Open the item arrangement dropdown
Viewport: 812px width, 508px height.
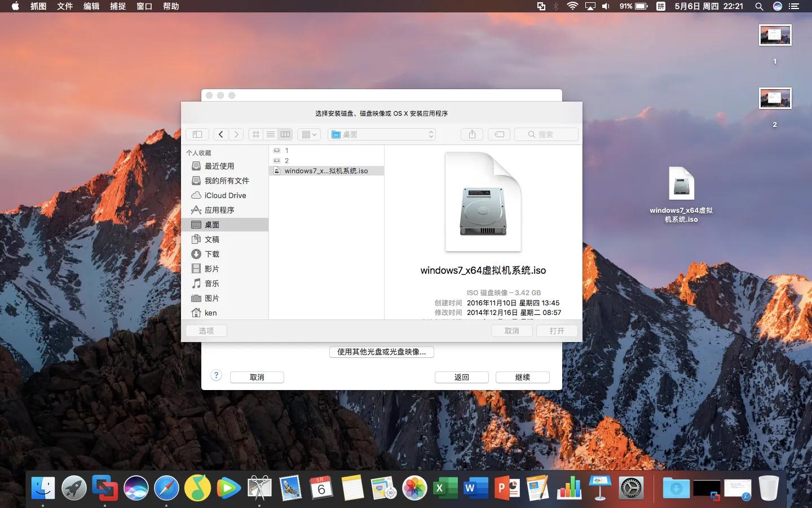308,134
